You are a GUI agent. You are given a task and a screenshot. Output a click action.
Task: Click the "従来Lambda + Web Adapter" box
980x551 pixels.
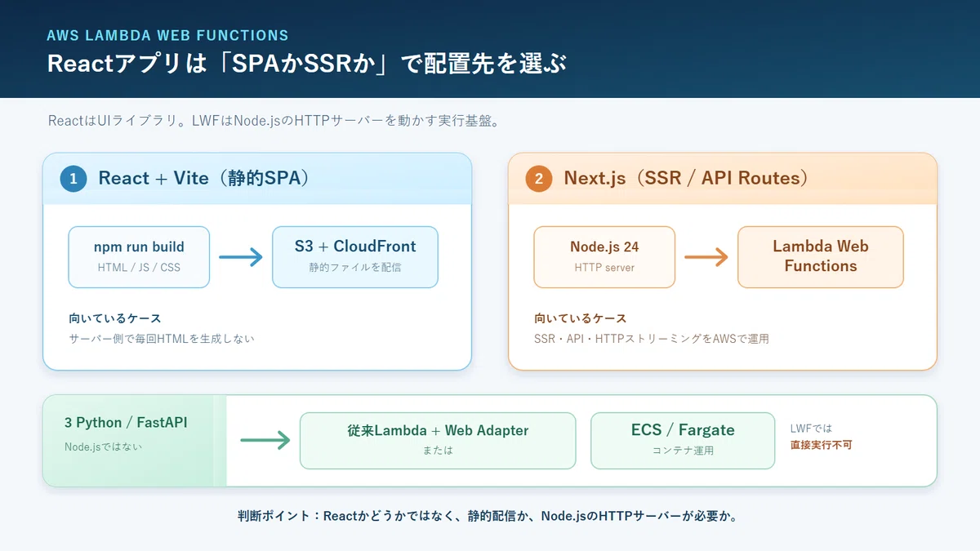click(x=438, y=441)
